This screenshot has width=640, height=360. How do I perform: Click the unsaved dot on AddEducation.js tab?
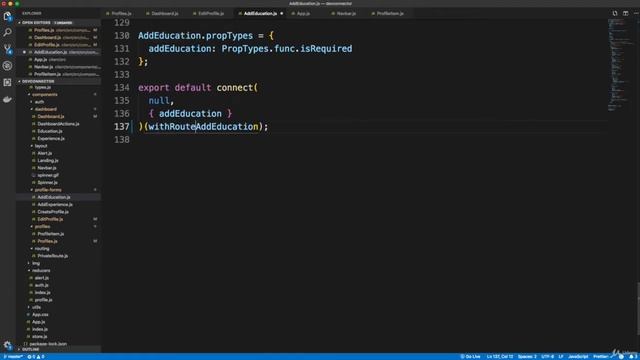tap(282, 13)
